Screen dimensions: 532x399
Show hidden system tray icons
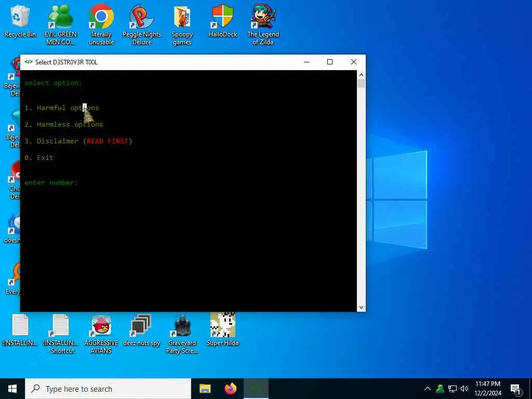coord(428,389)
